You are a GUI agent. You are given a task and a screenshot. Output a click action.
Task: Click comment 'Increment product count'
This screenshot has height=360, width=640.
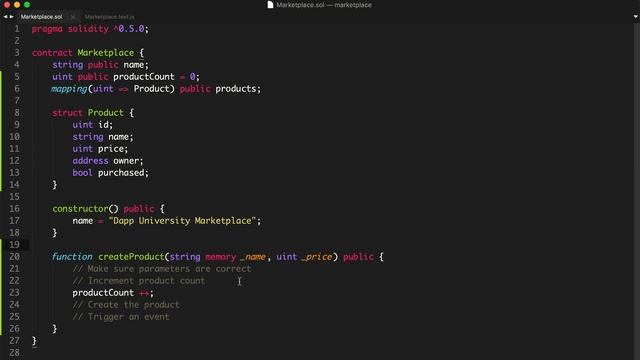point(139,281)
